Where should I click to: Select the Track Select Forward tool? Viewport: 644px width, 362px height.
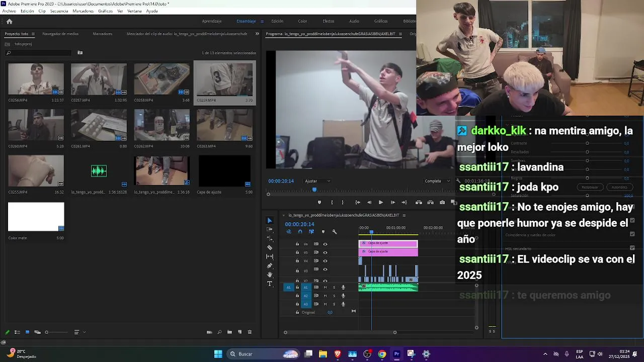[270, 229]
